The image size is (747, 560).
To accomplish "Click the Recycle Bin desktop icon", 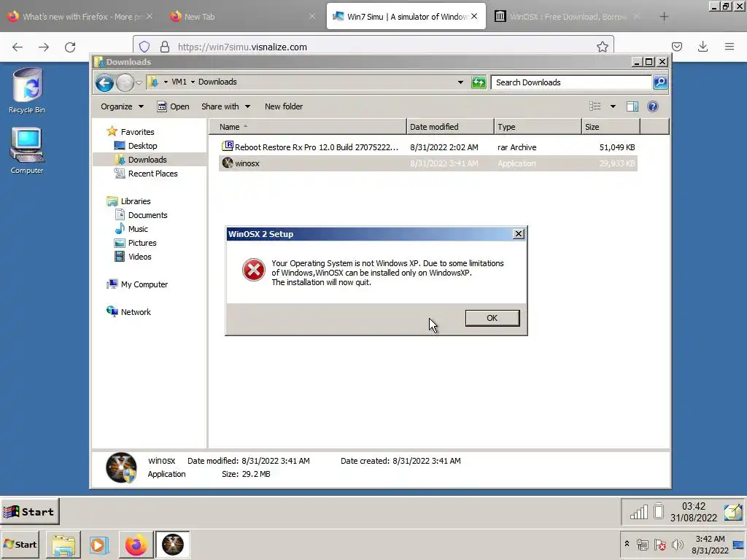I will (x=27, y=91).
